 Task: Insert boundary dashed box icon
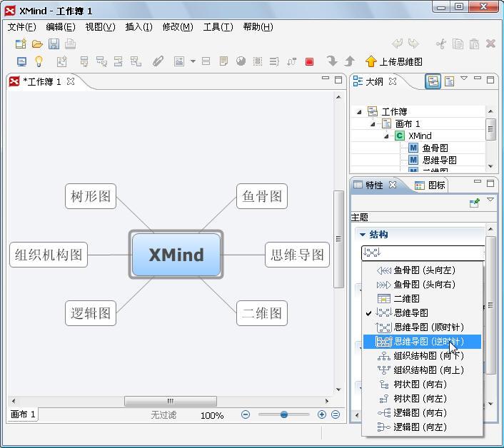click(x=258, y=61)
